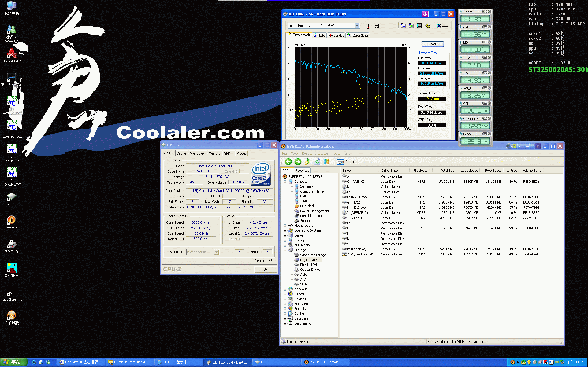Open settings of MB temperature widget
The height and width of the screenshot is (367, 588).
pos(485,42)
